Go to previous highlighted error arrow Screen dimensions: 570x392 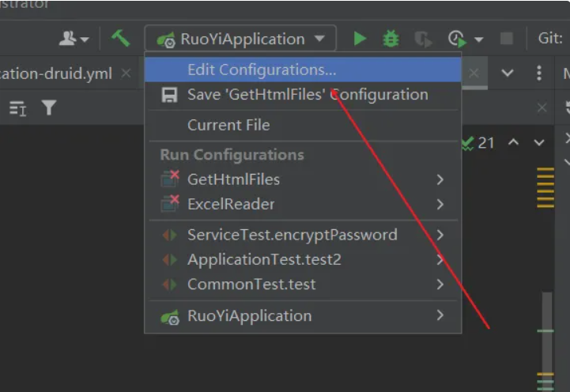click(x=513, y=142)
